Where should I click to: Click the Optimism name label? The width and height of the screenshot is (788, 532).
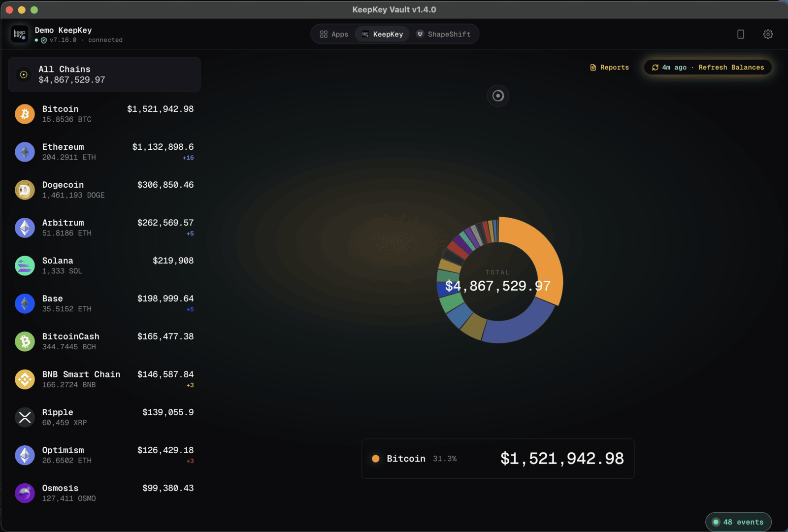(63, 450)
